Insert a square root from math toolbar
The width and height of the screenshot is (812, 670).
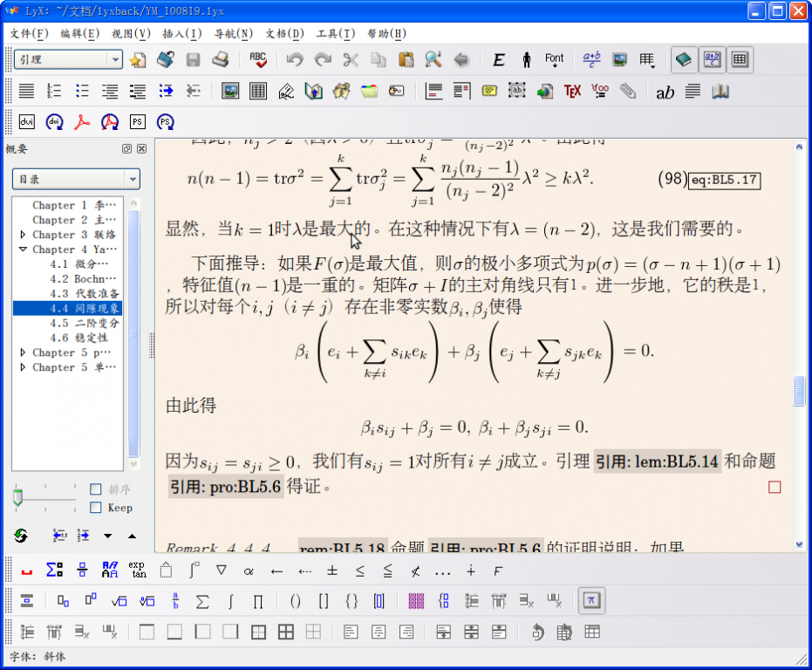tap(119, 600)
